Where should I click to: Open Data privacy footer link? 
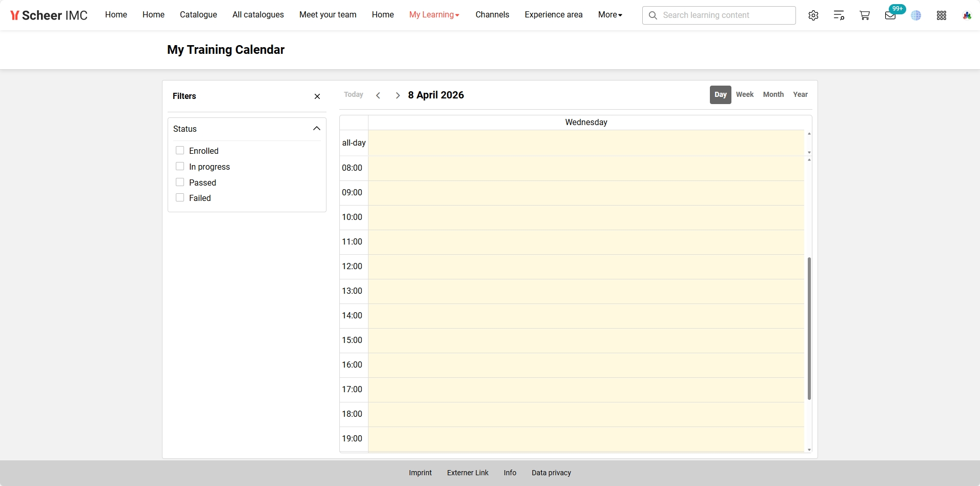click(552, 473)
